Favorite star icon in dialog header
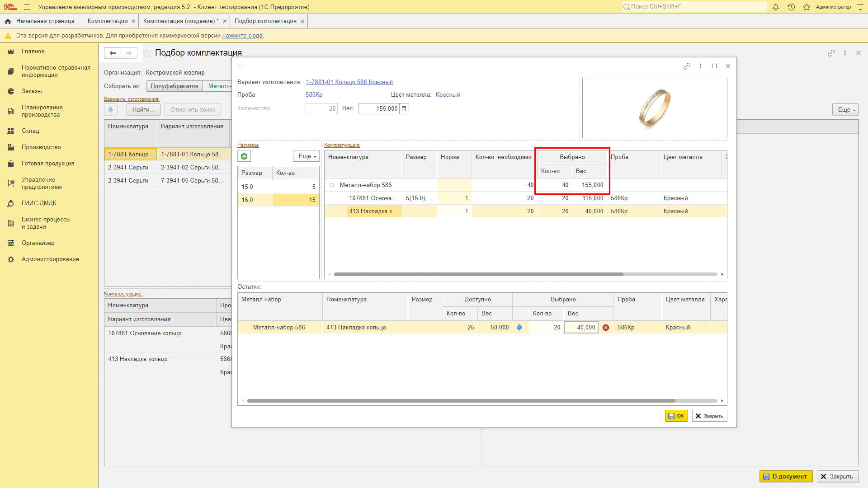The width and height of the screenshot is (868, 488). pyautogui.click(x=241, y=66)
